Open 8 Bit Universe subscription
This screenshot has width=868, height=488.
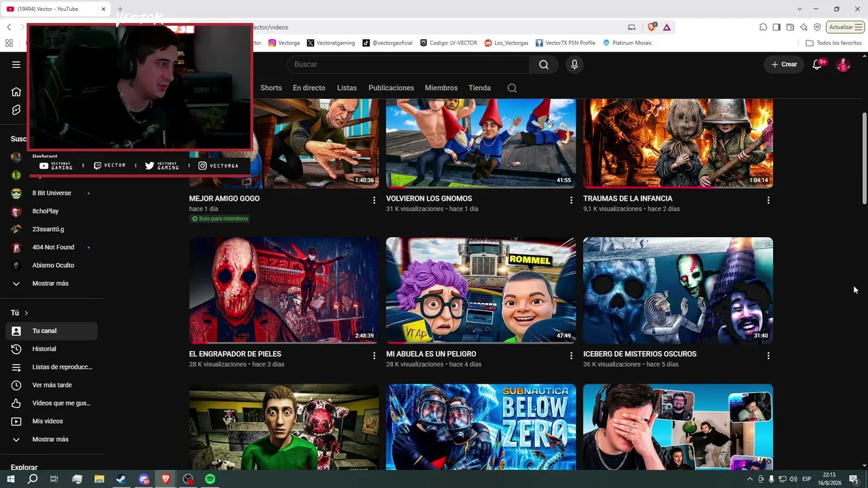point(52,193)
